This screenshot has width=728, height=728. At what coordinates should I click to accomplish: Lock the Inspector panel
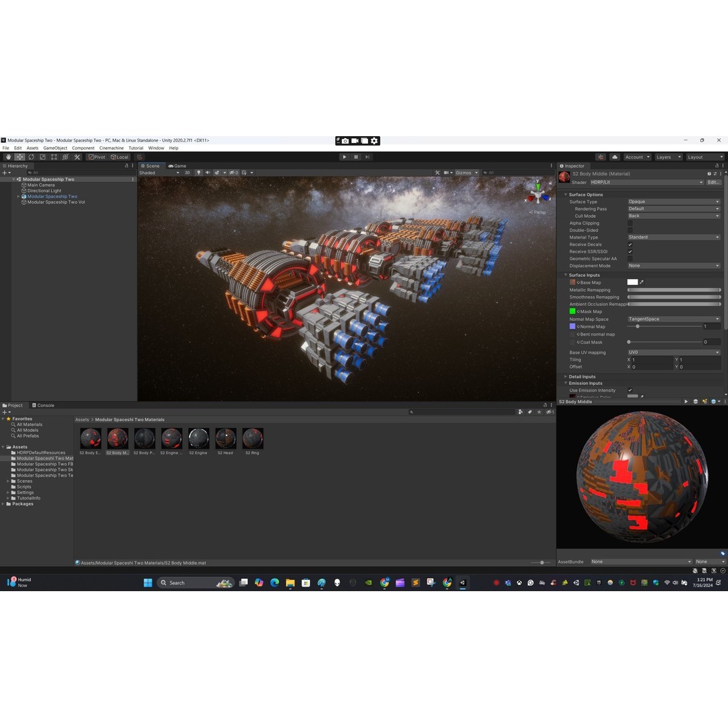tap(717, 166)
